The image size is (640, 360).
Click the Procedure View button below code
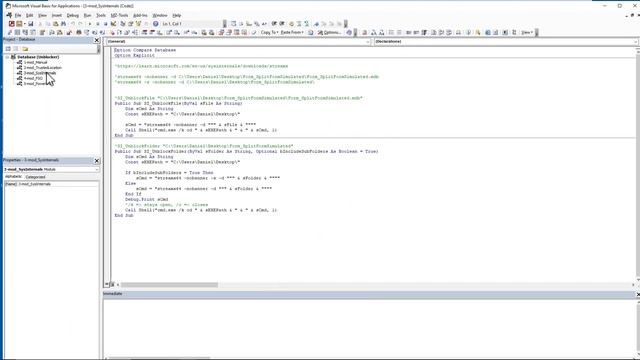[107, 284]
